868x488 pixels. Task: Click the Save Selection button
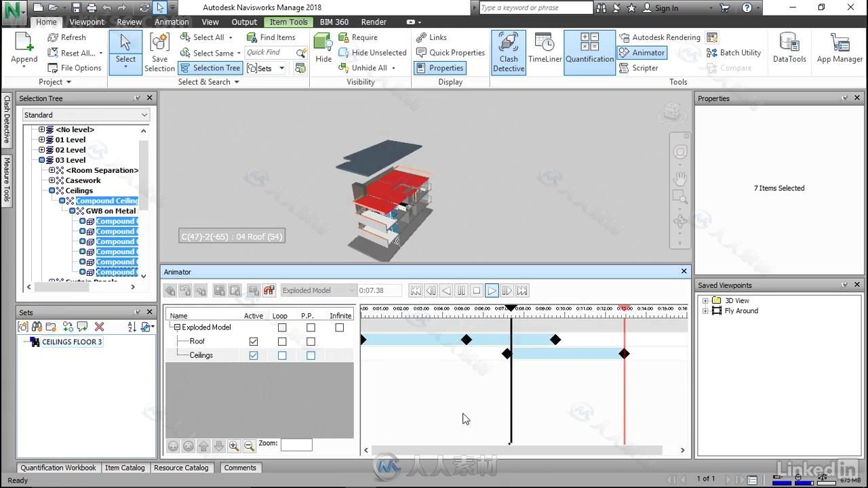pos(159,52)
